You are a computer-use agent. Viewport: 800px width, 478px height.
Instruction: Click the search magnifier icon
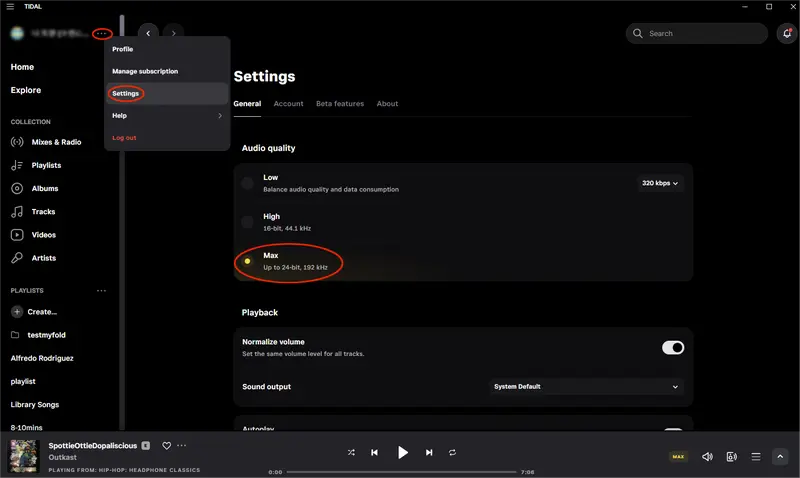pyautogui.click(x=637, y=34)
